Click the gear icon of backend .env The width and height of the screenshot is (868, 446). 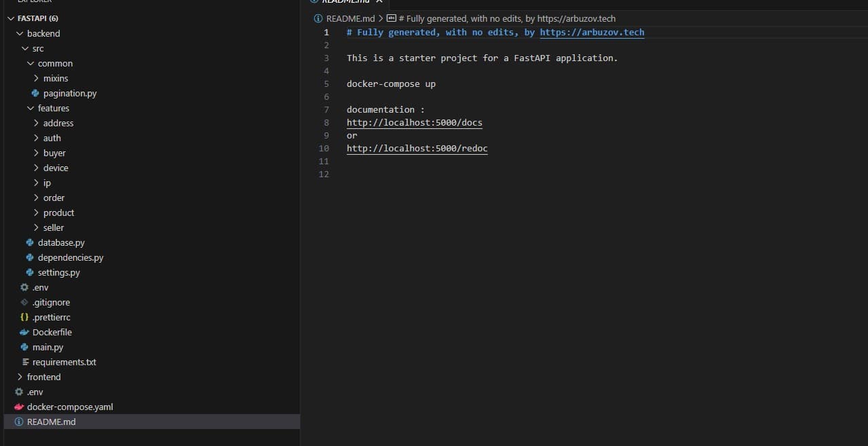[x=24, y=287]
